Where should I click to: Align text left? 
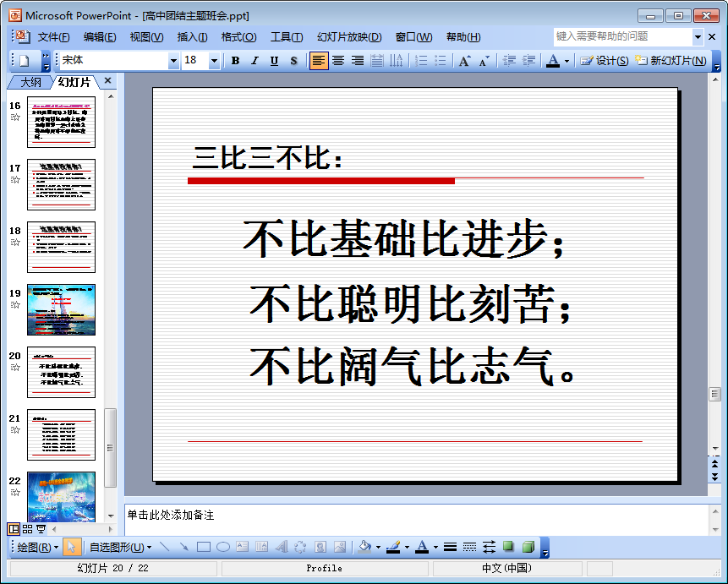pyautogui.click(x=319, y=61)
